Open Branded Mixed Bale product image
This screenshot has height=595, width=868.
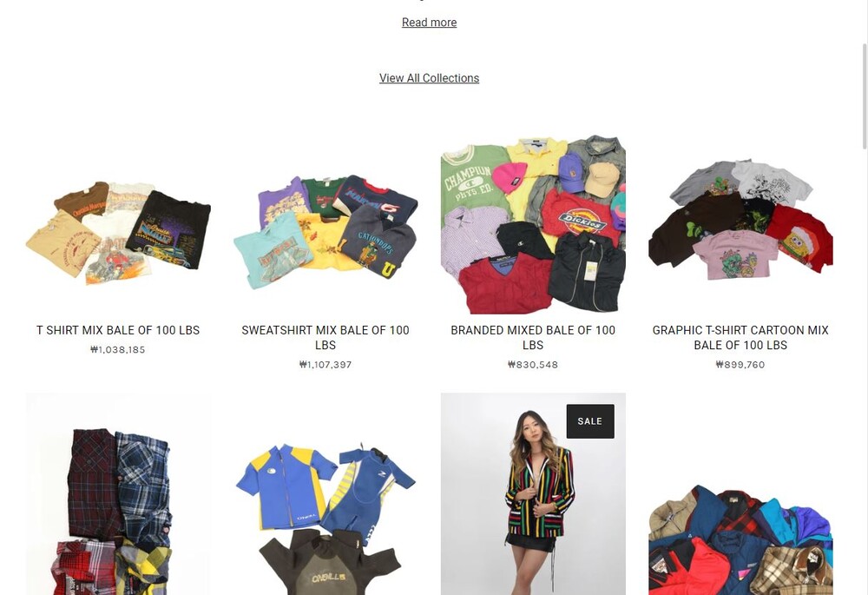pos(533,224)
